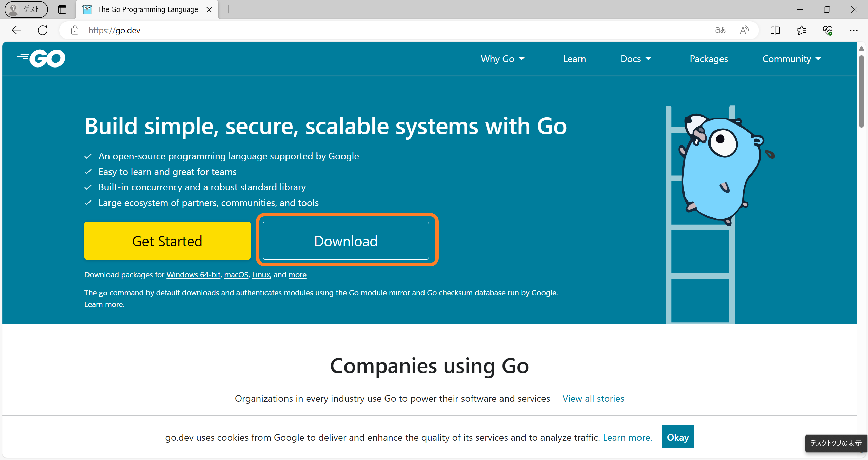Open the Learn page
The image size is (868, 460).
[574, 59]
